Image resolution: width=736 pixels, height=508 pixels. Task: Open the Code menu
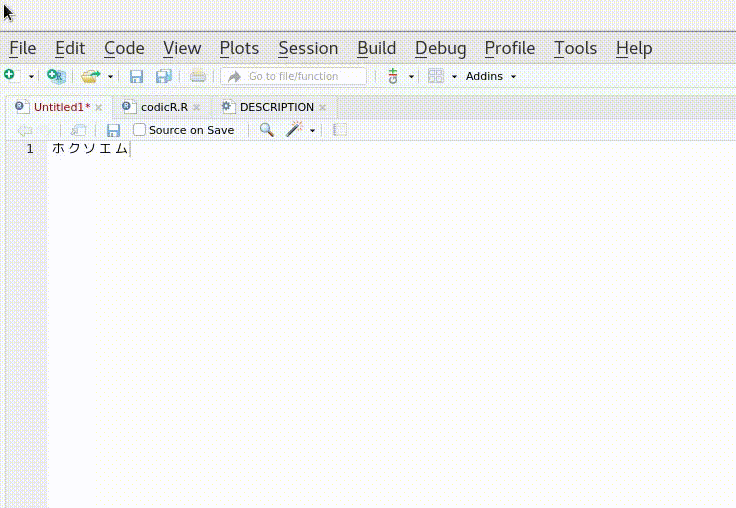coord(124,48)
